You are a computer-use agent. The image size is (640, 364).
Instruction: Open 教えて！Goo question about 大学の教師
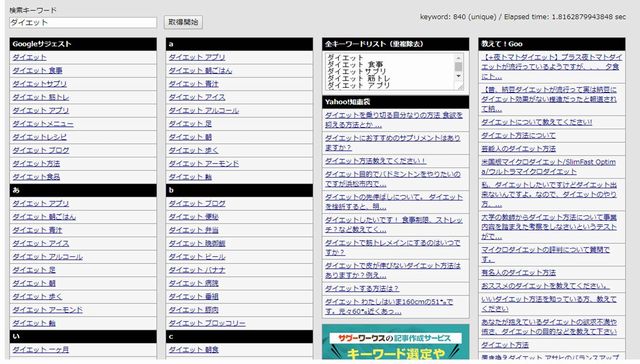(x=549, y=227)
